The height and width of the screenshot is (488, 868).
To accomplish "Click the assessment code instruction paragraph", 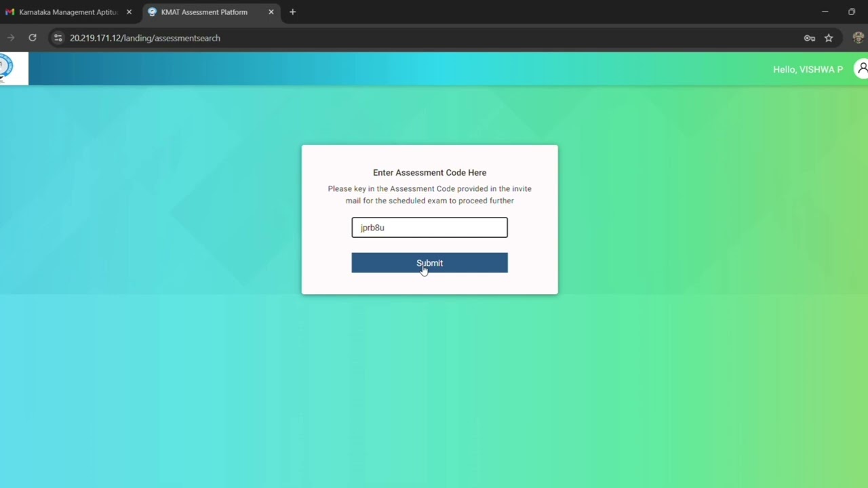I will [x=429, y=195].
